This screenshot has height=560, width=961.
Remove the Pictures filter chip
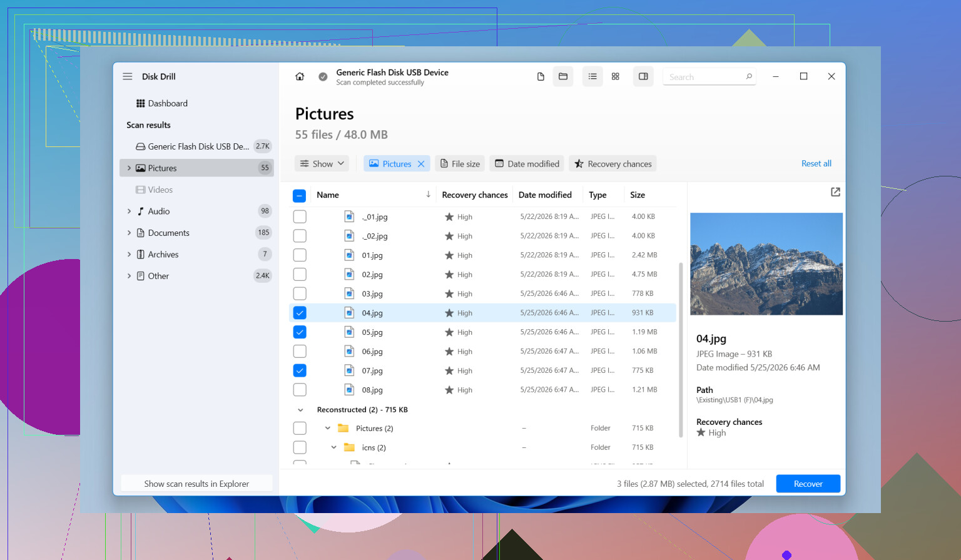click(x=421, y=164)
